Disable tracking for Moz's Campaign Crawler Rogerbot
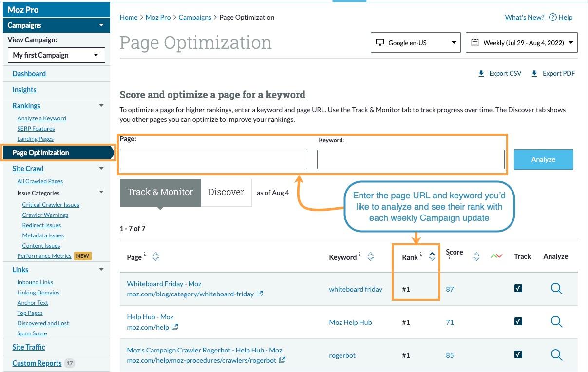 (x=518, y=355)
